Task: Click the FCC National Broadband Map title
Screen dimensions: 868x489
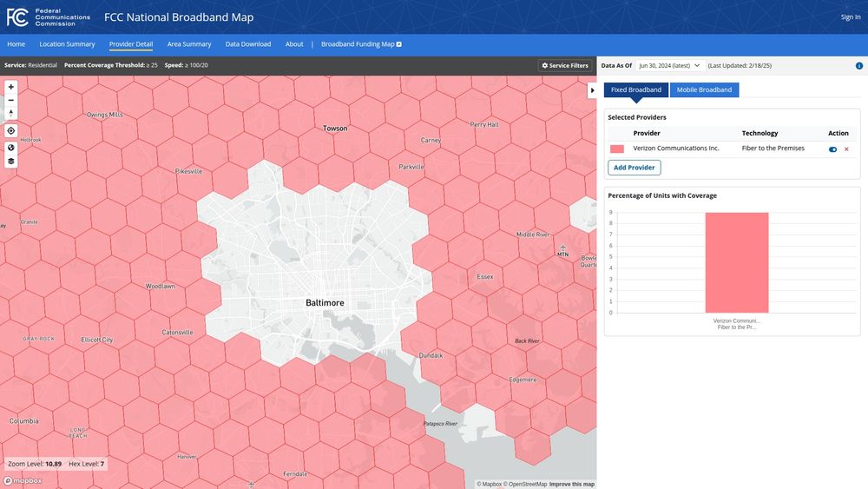Action: pos(179,17)
